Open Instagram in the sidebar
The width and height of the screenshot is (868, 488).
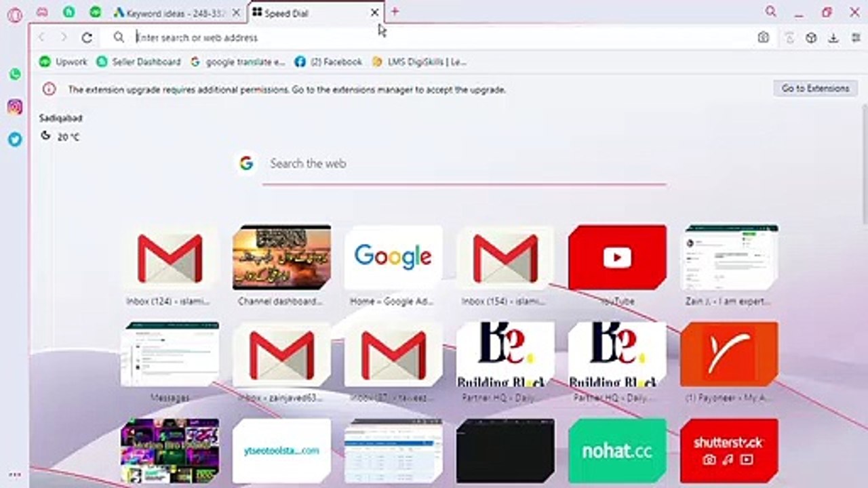15,106
